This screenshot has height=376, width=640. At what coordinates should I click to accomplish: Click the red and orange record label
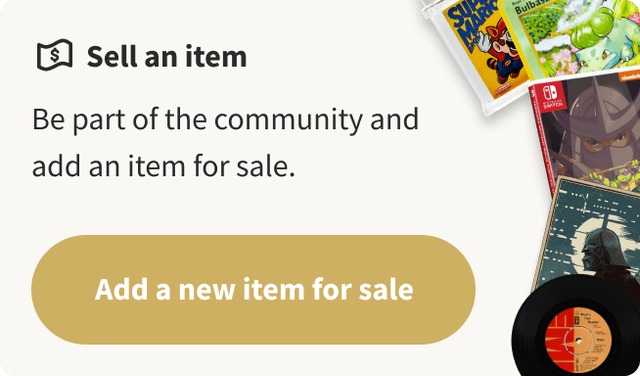coord(578,340)
